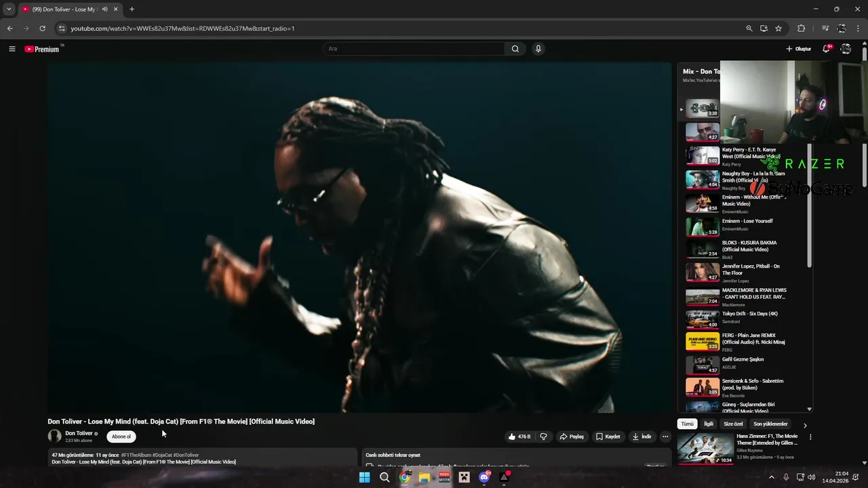Select the Tümü filter chip

(x=688, y=424)
